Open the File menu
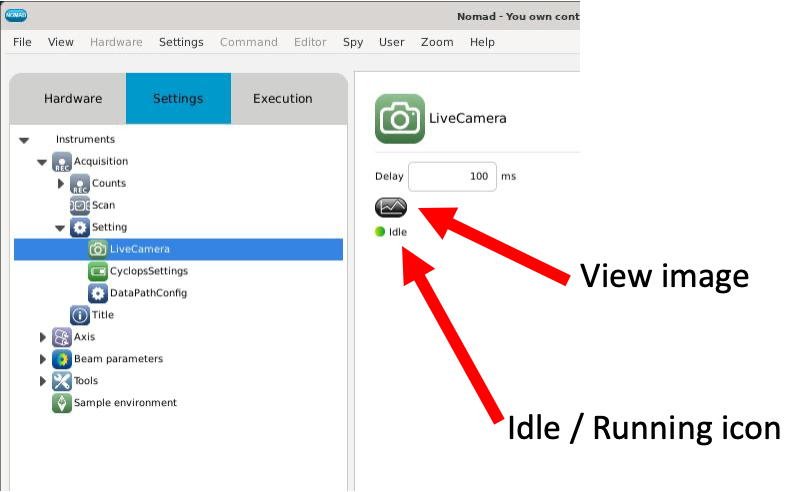This screenshot has width=806, height=492. point(22,42)
